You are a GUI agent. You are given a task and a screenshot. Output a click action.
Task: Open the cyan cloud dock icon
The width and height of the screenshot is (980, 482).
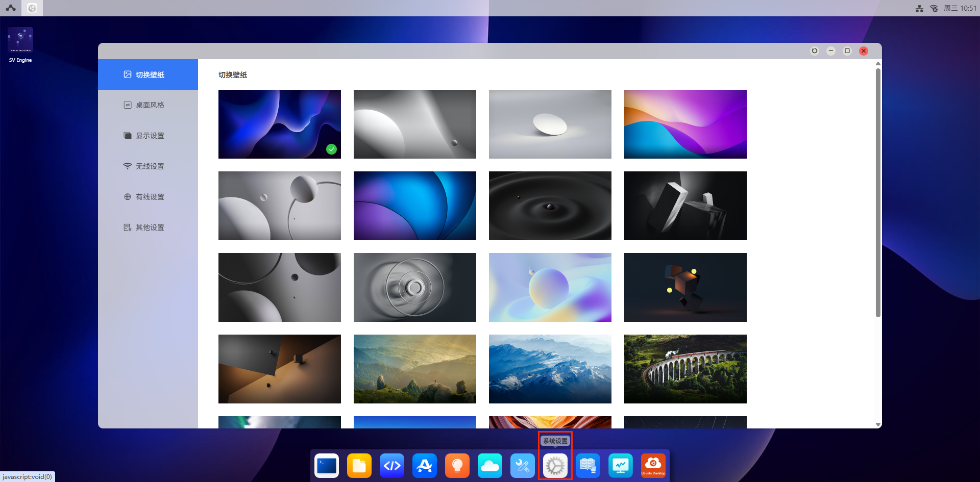(x=490, y=466)
